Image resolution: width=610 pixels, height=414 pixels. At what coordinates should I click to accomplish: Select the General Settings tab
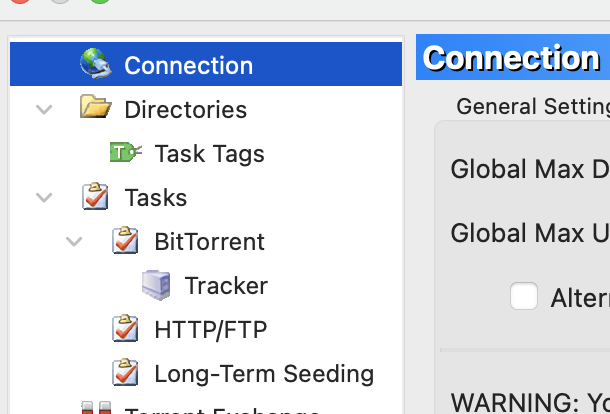532,106
